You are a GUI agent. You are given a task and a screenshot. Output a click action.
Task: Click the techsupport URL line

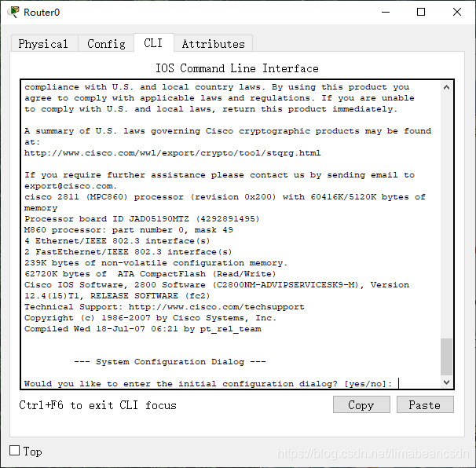click(164, 307)
